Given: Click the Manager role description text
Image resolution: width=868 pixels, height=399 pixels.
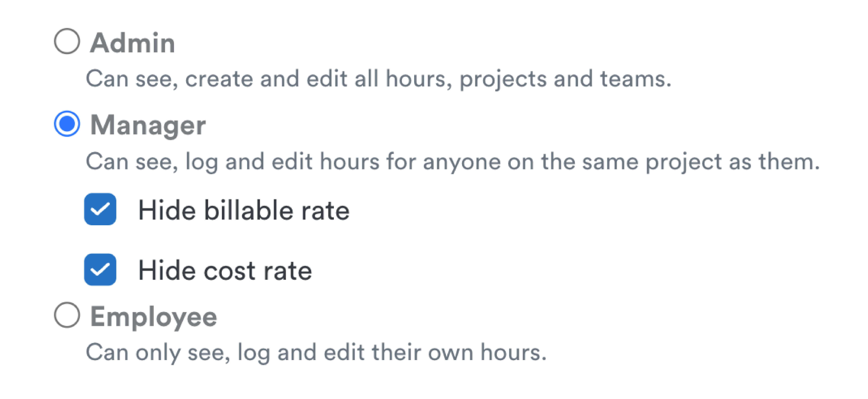Looking at the screenshot, I should pos(453,161).
